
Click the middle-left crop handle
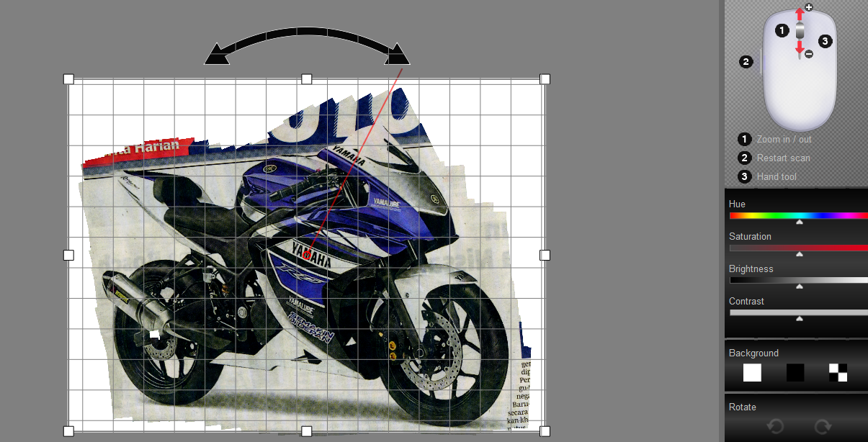pos(68,255)
